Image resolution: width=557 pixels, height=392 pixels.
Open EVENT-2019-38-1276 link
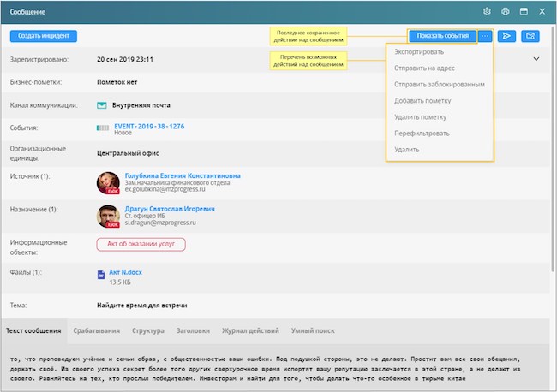[x=149, y=127]
